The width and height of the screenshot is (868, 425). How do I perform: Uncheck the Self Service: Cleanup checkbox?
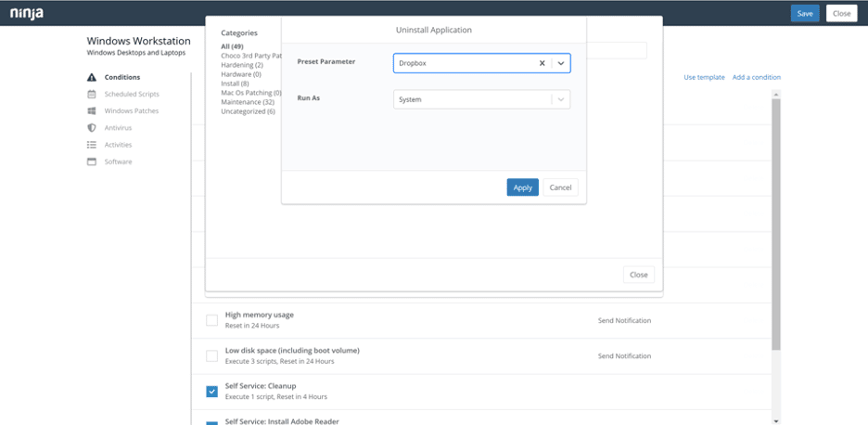click(x=211, y=392)
